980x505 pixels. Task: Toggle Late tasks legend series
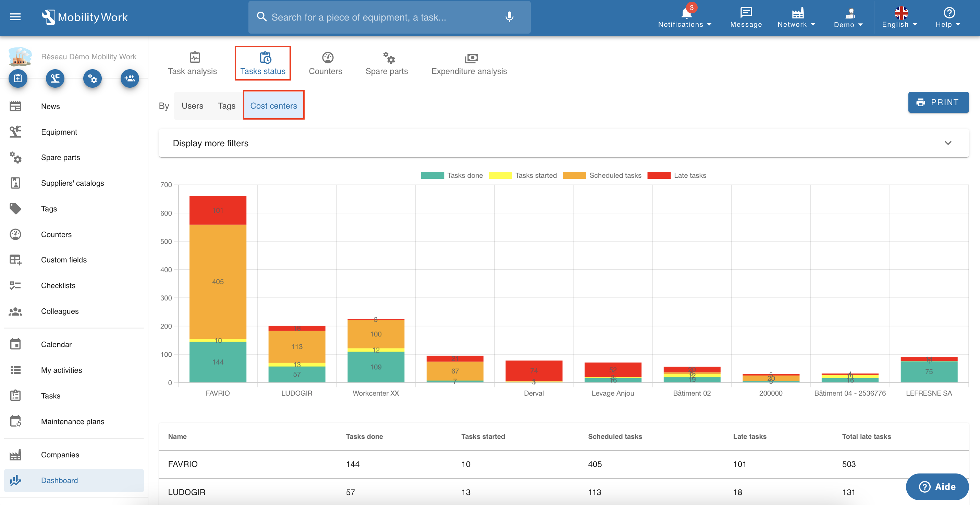pyautogui.click(x=676, y=175)
